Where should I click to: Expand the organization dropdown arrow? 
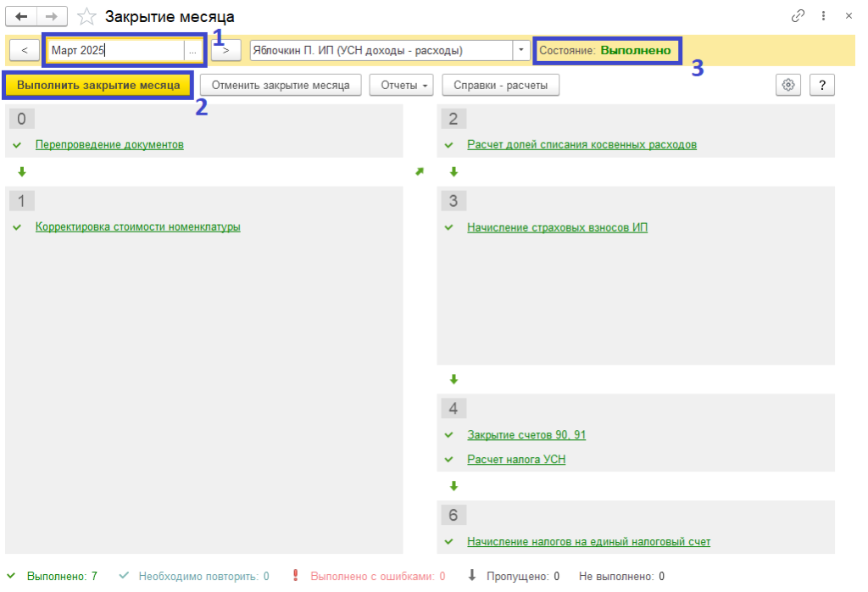tap(520, 50)
